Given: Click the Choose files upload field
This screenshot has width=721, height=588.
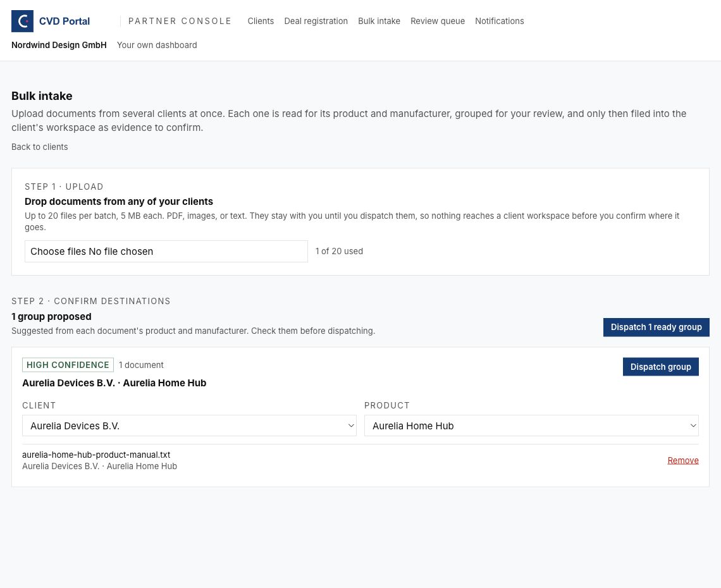Looking at the screenshot, I should [x=166, y=252].
